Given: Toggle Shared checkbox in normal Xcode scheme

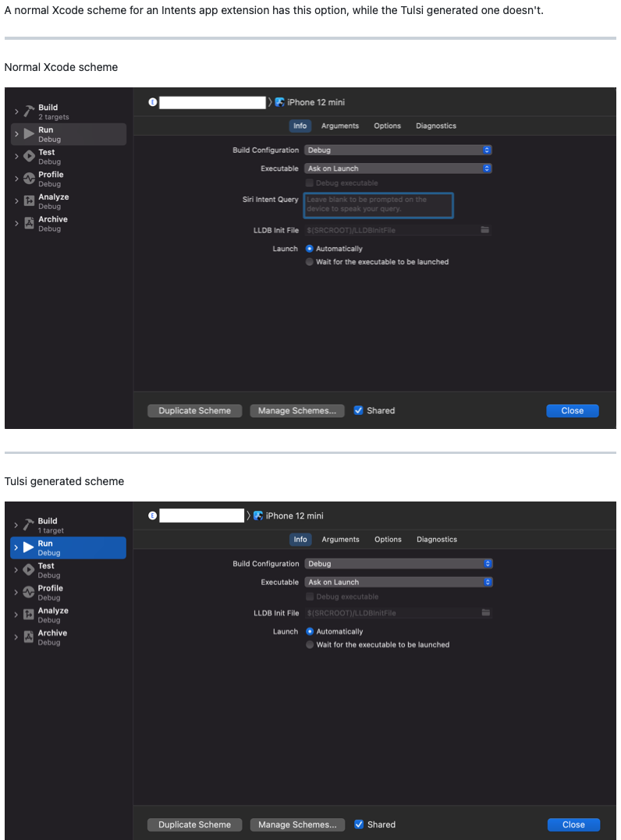Looking at the screenshot, I should click(x=358, y=410).
